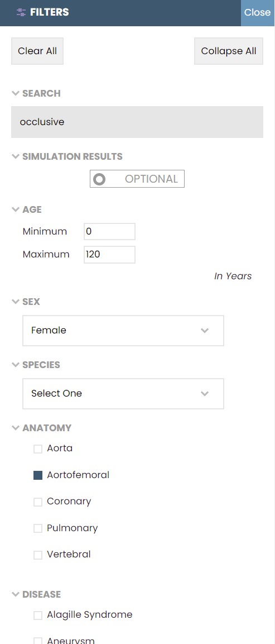
Task: Collapse the Age section chevron
Action: pyautogui.click(x=16, y=209)
